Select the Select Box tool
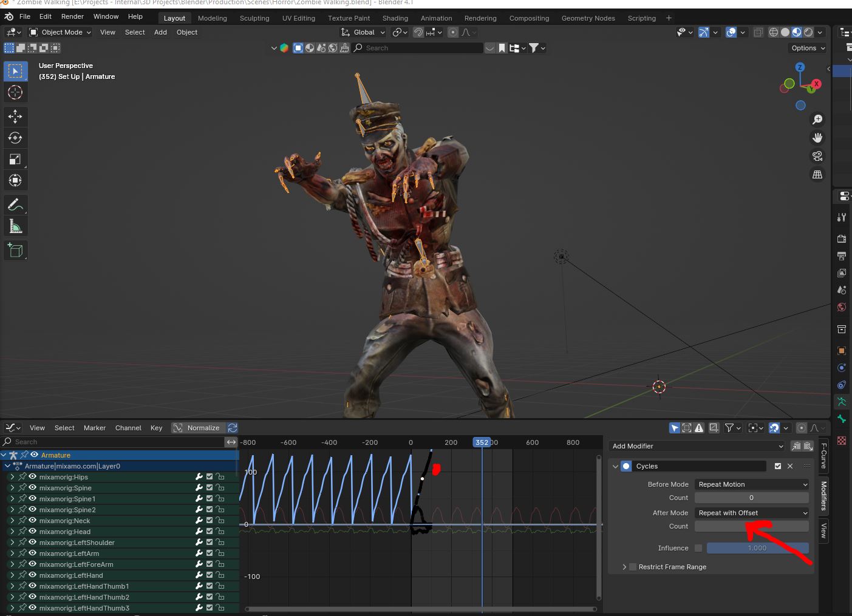Image resolution: width=852 pixels, height=616 pixels. tap(15, 71)
